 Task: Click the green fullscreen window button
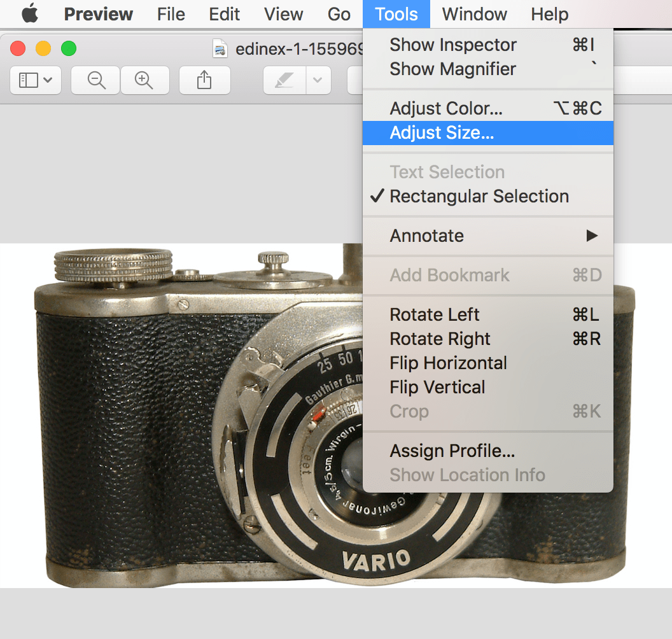[x=68, y=48]
